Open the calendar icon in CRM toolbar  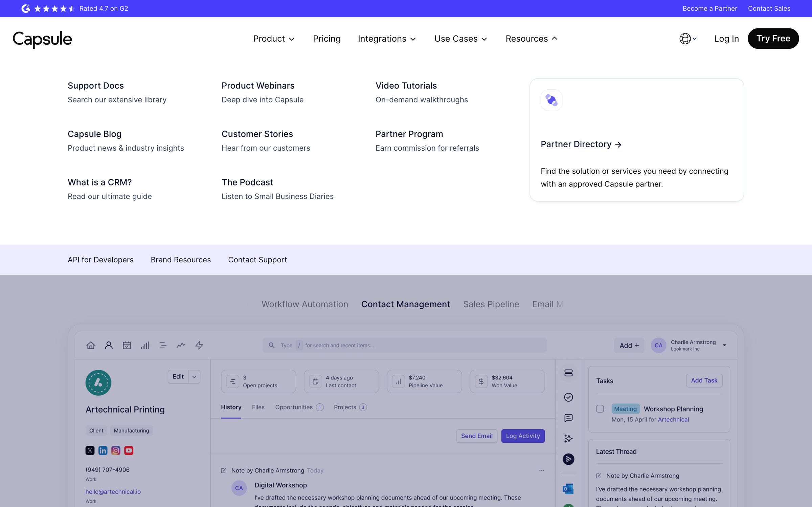[127, 345]
